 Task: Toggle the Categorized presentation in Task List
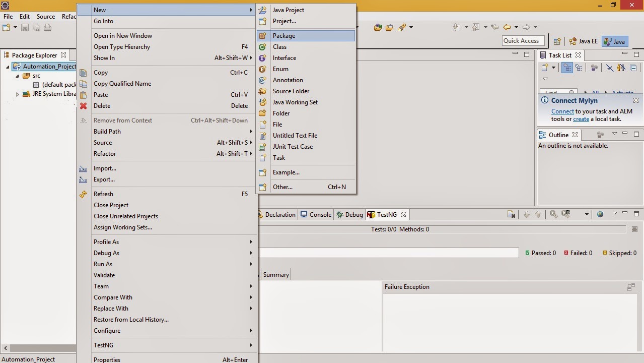click(x=567, y=68)
